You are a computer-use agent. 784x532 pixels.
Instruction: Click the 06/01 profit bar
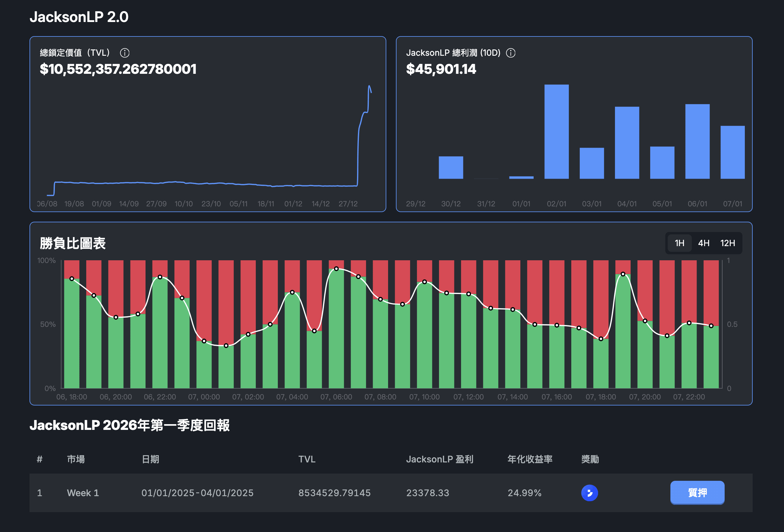coord(697,142)
